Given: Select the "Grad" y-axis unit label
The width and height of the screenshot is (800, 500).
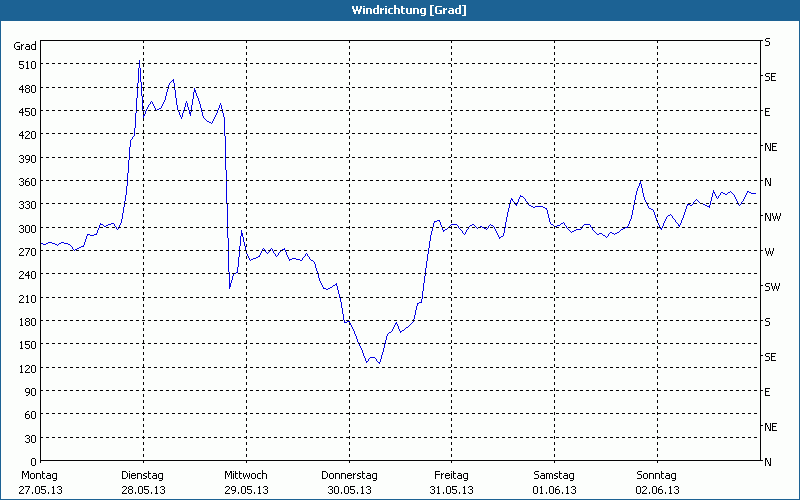Looking at the screenshot, I should [25, 46].
